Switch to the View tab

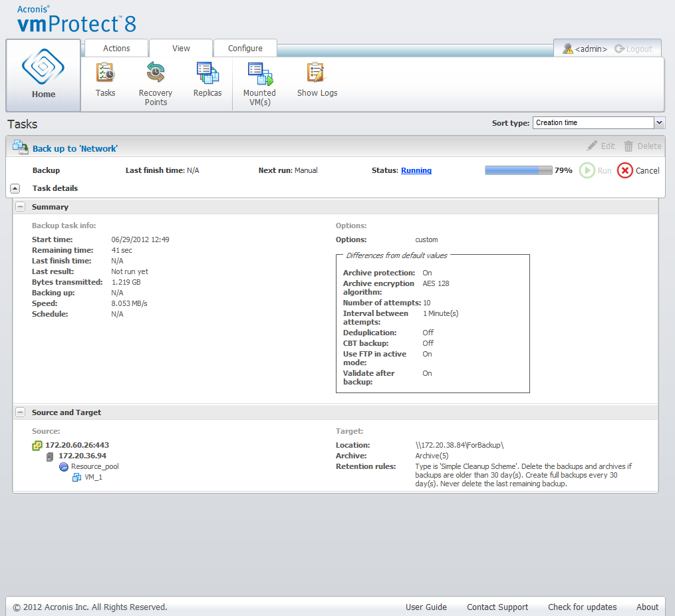point(181,48)
